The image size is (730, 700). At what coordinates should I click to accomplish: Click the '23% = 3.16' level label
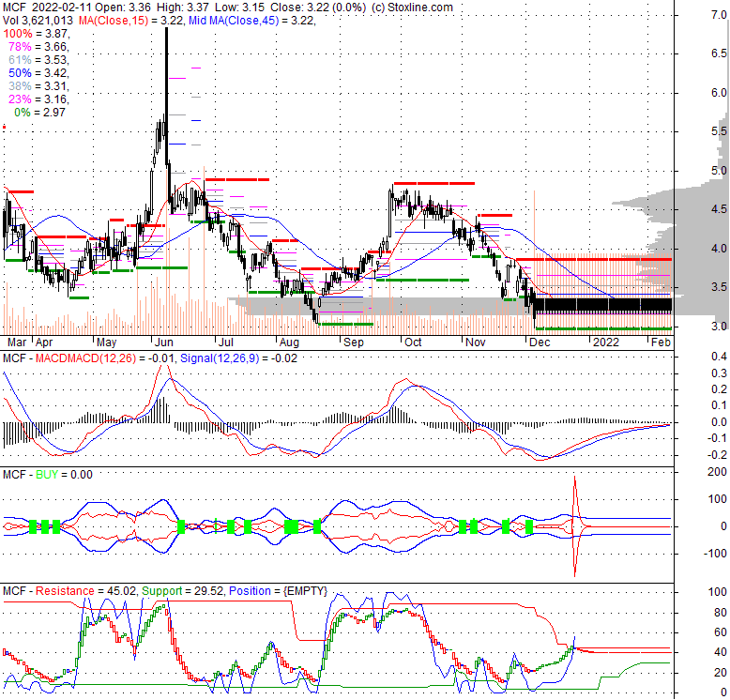pos(38,99)
